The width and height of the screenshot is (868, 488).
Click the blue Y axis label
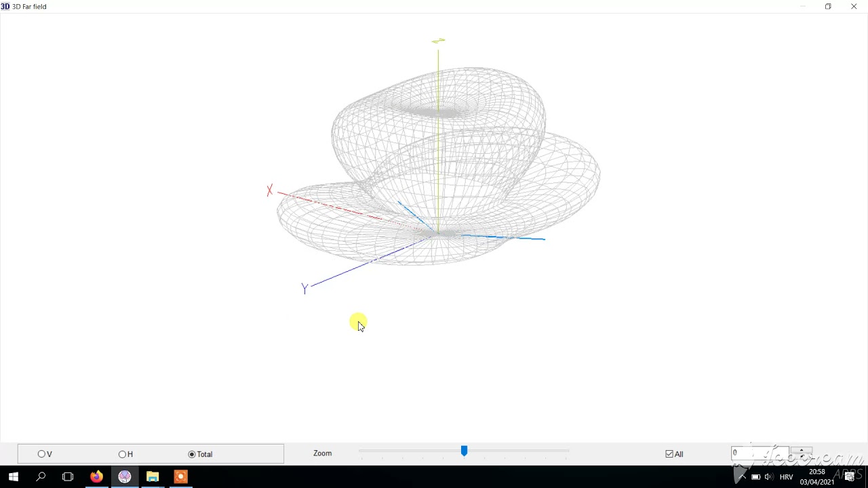(x=304, y=289)
